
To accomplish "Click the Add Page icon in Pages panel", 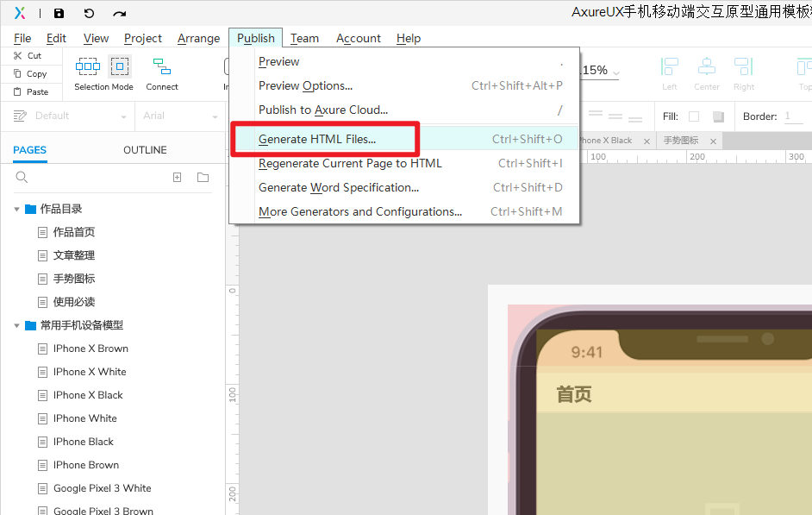I will (177, 177).
